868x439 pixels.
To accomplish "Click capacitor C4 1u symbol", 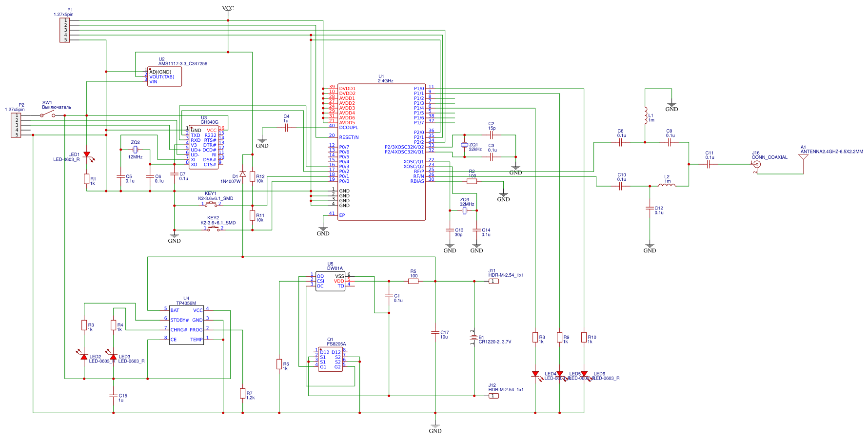I will [x=287, y=128].
